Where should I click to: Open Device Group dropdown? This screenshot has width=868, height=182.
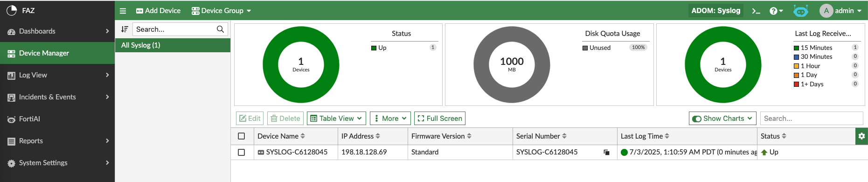pos(221,11)
